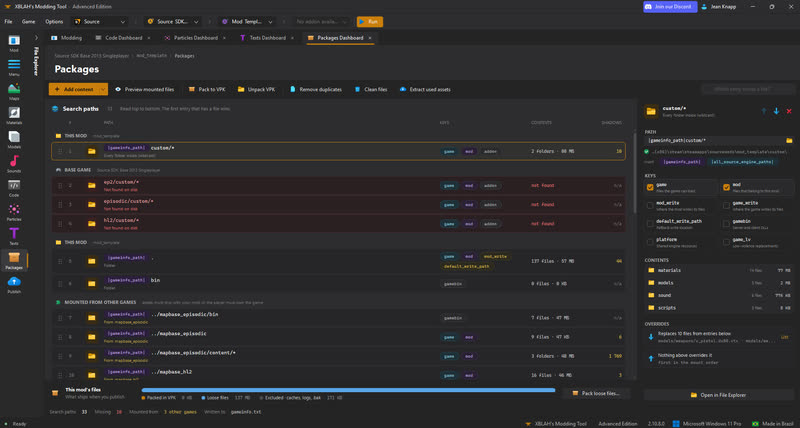Image resolution: width=800 pixels, height=428 pixels.
Task: Open the File menu
Action: [x=8, y=21]
